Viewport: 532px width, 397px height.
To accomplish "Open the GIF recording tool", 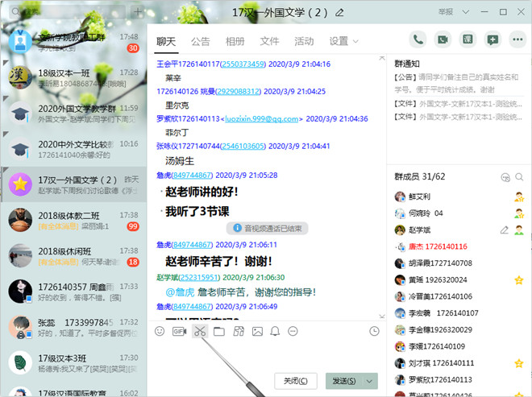I will tap(179, 331).
